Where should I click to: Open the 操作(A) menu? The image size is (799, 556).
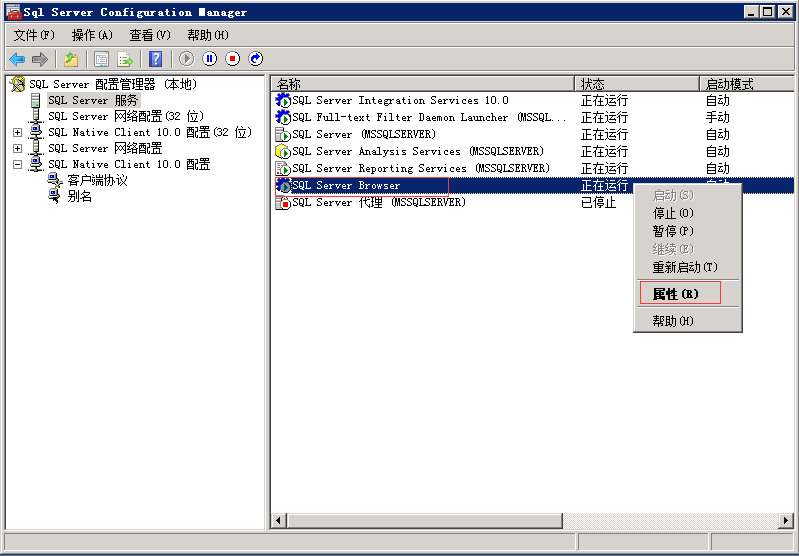tap(92, 35)
